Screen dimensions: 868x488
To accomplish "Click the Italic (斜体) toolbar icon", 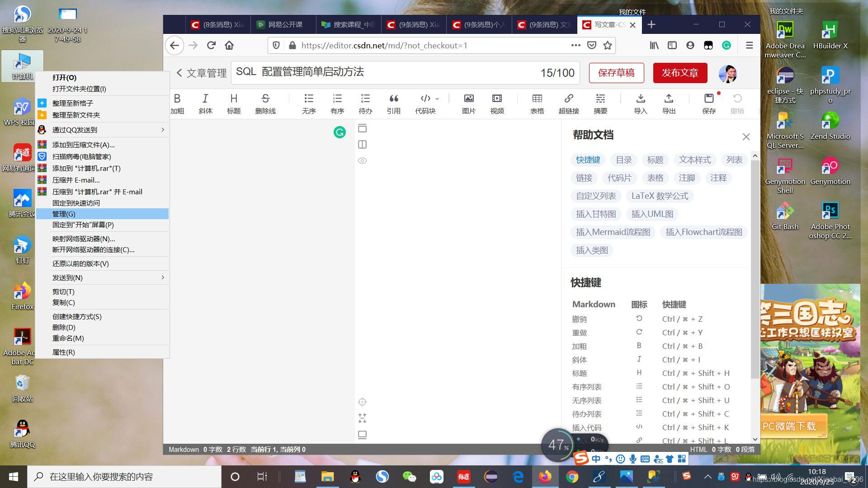I will 205,99.
